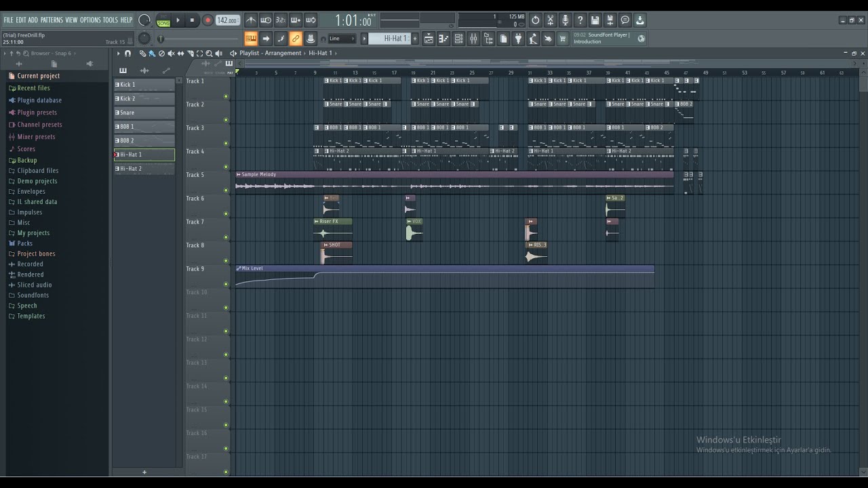Toggle wait for input before recording
The width and height of the screenshot is (868, 488).
[x=266, y=20]
